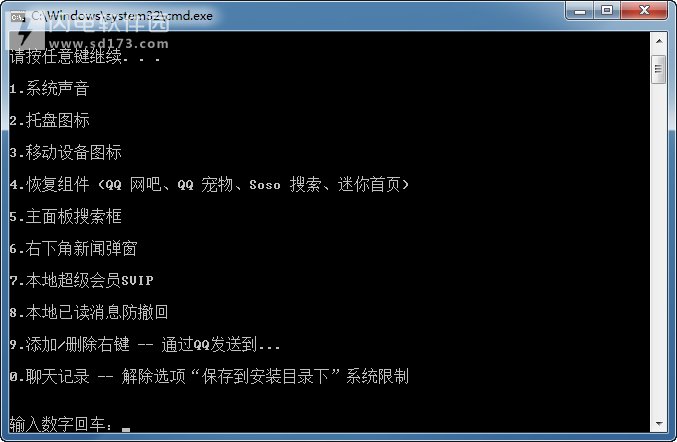Screen dimensions: 677x442
Task: Click option 7 本地超级会员SVIP line
Action: click(x=82, y=280)
